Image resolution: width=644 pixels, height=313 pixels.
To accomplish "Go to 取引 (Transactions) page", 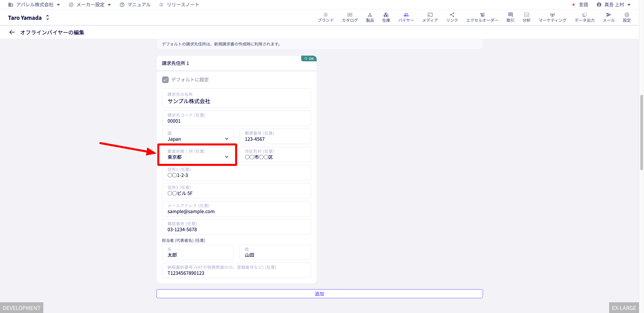I will [x=510, y=17].
